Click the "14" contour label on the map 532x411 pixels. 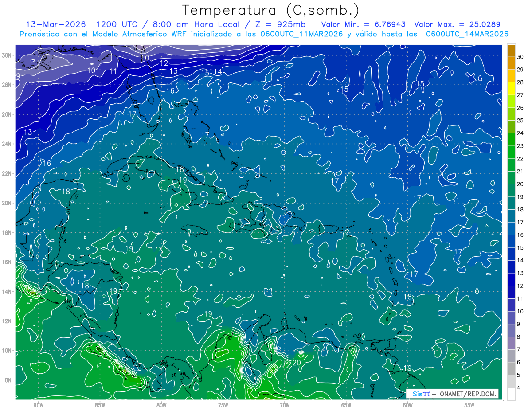218,71
